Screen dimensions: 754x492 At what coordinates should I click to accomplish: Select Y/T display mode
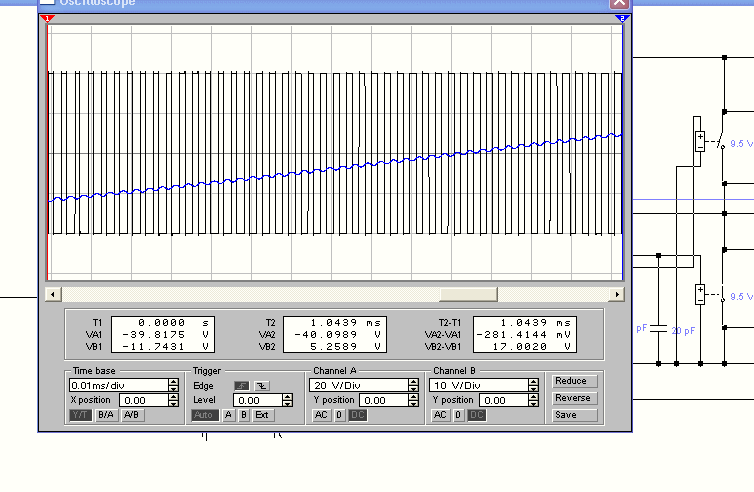coord(80,415)
